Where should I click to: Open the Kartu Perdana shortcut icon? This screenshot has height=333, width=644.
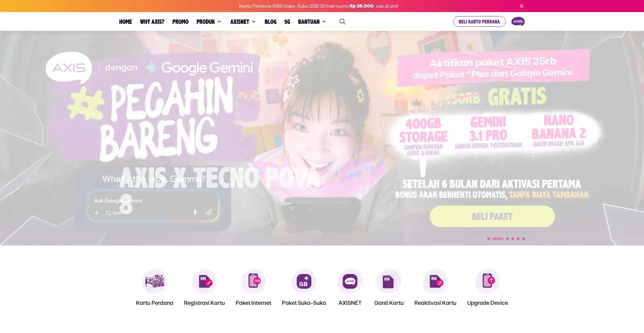click(x=155, y=281)
